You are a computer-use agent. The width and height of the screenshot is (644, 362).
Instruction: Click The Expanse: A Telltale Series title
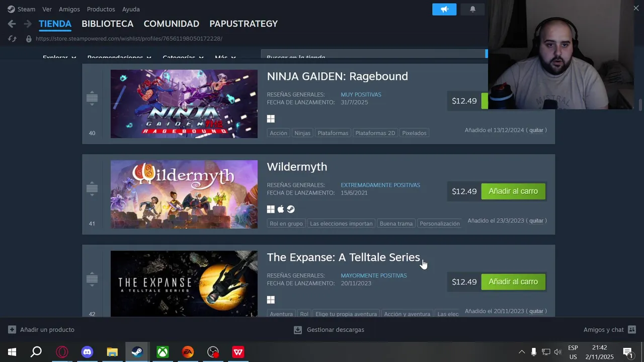coord(343,257)
